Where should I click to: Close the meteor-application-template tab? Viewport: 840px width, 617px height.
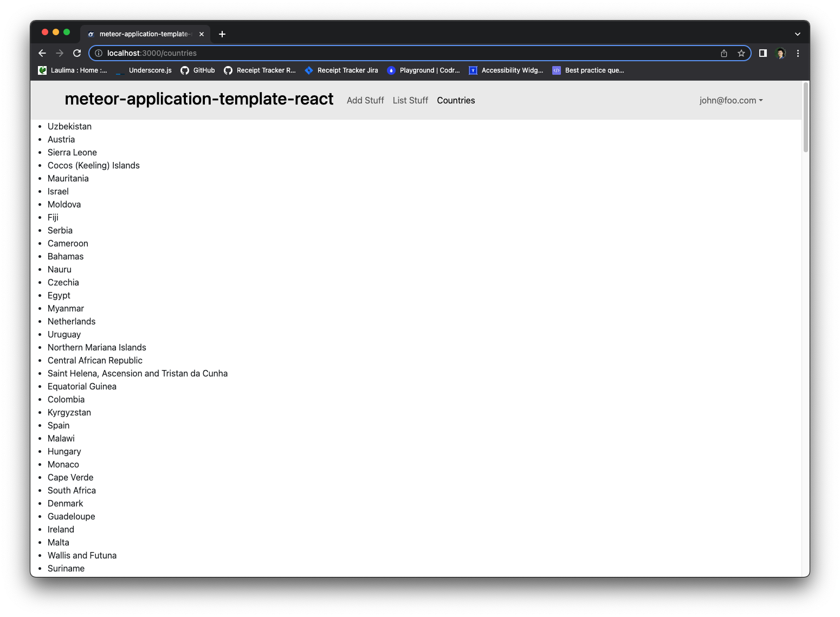click(202, 34)
